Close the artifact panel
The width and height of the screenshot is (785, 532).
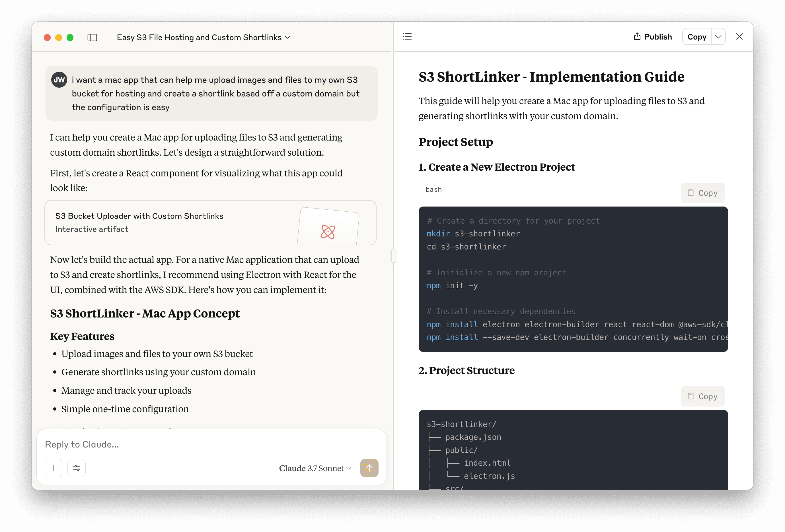(x=739, y=36)
